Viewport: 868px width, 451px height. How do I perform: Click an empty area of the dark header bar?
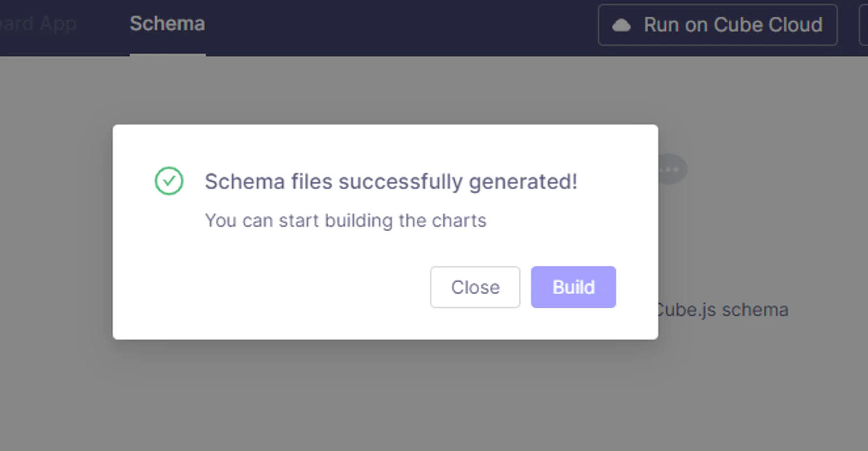click(x=401, y=27)
